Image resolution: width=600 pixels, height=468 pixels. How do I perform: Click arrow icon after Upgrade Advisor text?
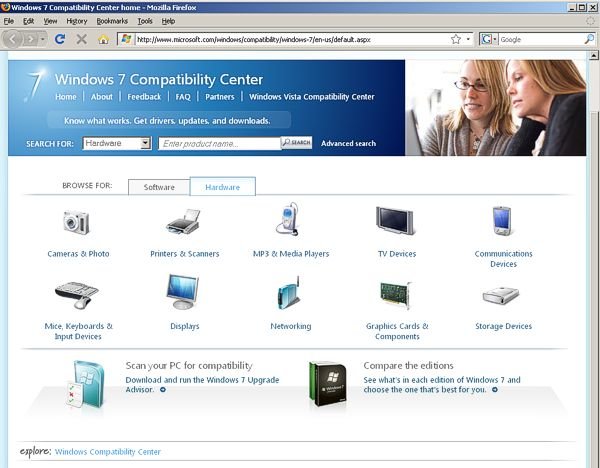point(163,390)
